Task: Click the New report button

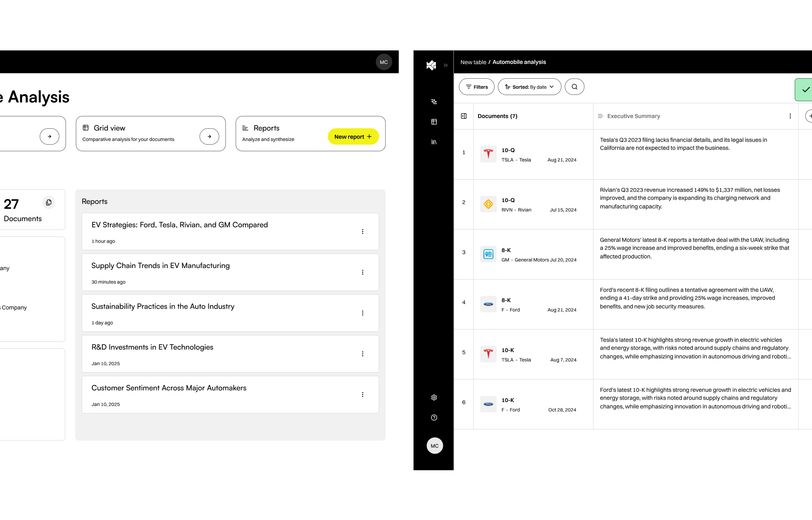Action: point(353,136)
